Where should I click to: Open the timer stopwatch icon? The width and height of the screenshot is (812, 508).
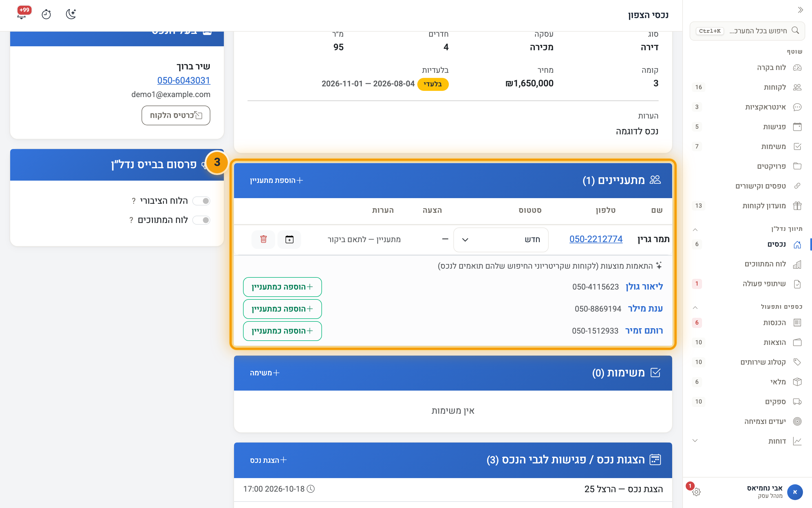tap(46, 14)
